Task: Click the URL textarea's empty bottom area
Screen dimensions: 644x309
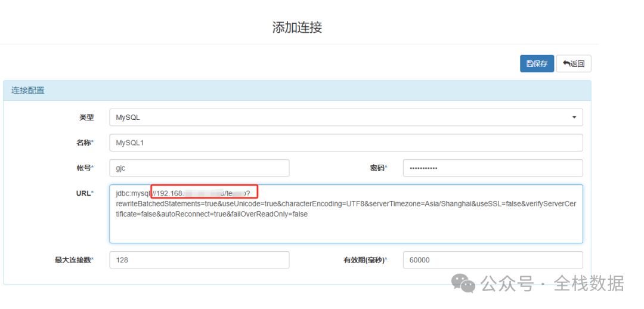Action: pyautogui.click(x=346, y=231)
